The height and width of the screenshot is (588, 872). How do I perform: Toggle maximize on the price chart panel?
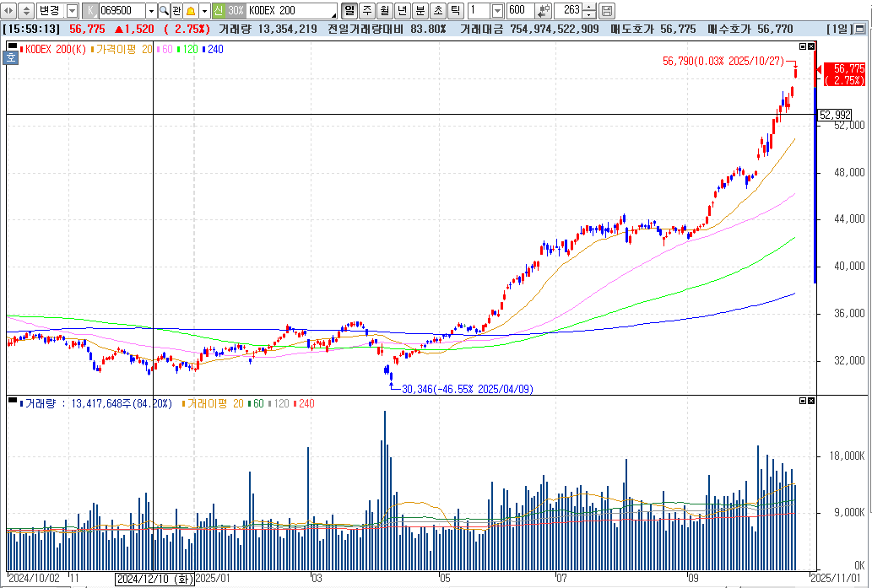(804, 46)
